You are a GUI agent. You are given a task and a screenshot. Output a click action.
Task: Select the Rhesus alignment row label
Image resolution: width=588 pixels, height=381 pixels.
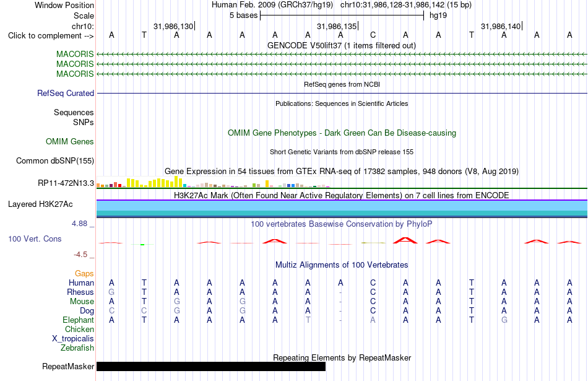point(80,292)
